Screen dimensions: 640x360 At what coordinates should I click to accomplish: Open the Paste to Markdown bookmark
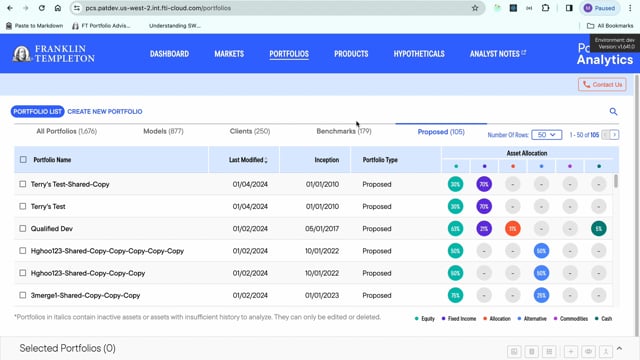[x=35, y=26]
